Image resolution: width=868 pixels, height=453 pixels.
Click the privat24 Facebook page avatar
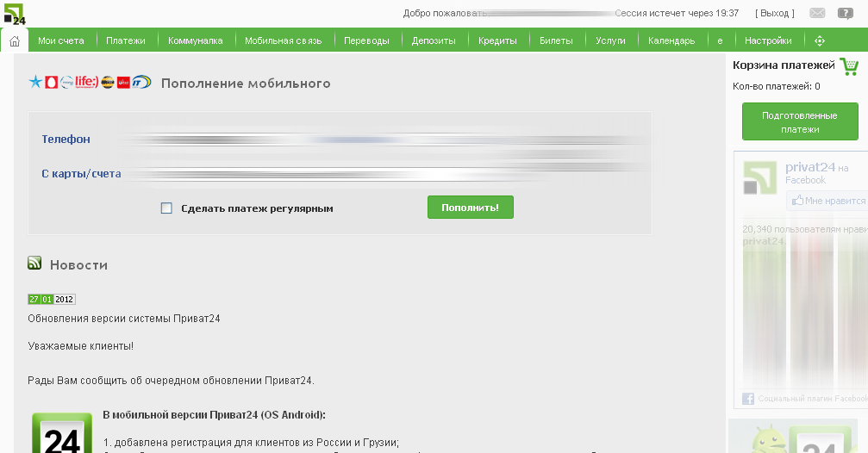[x=759, y=177]
